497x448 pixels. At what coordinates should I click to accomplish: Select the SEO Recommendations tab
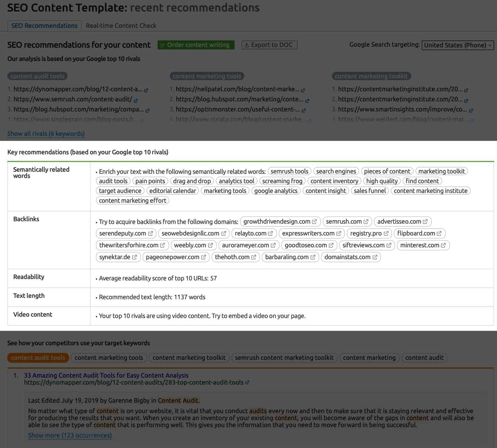point(44,25)
